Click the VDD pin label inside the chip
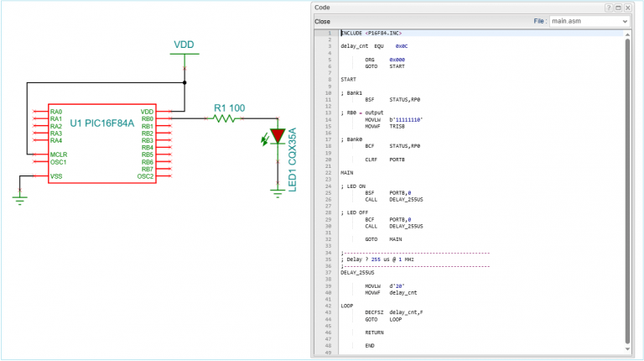The height and width of the screenshot is (361, 644). 147,112
